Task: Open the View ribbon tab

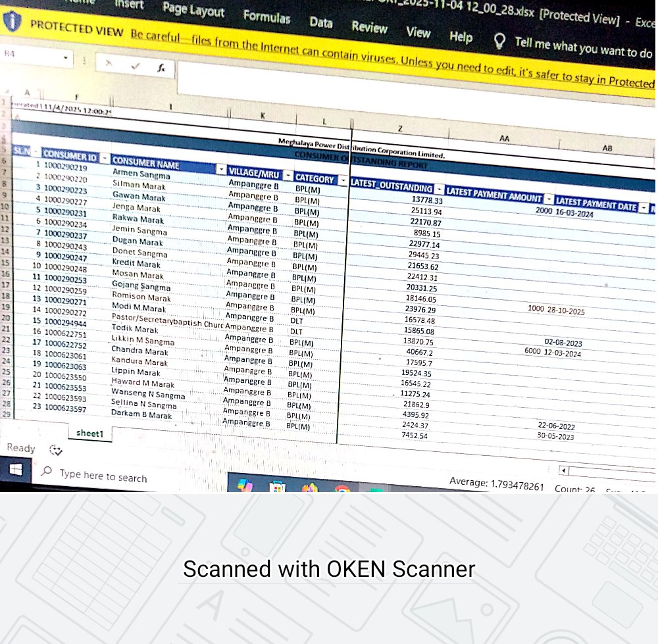Action: point(418,32)
